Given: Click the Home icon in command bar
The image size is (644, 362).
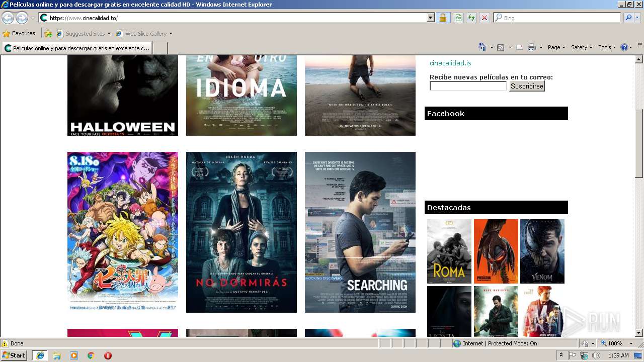Looking at the screenshot, I should pyautogui.click(x=482, y=47).
